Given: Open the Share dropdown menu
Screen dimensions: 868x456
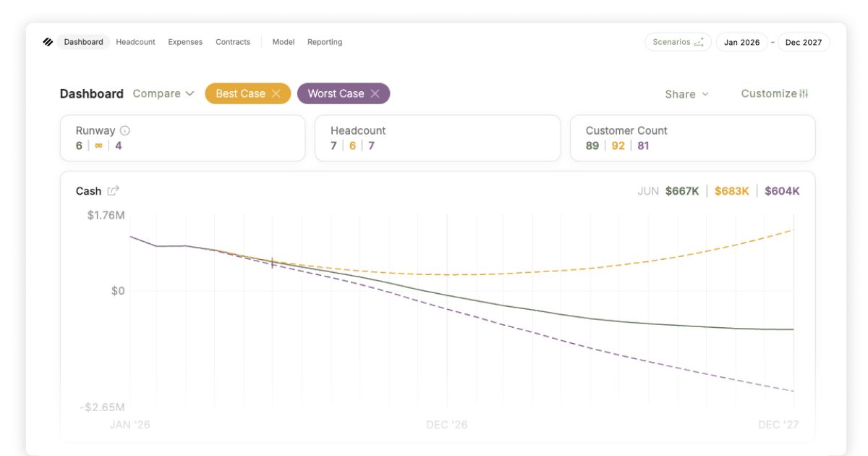Looking at the screenshot, I should click(x=687, y=94).
